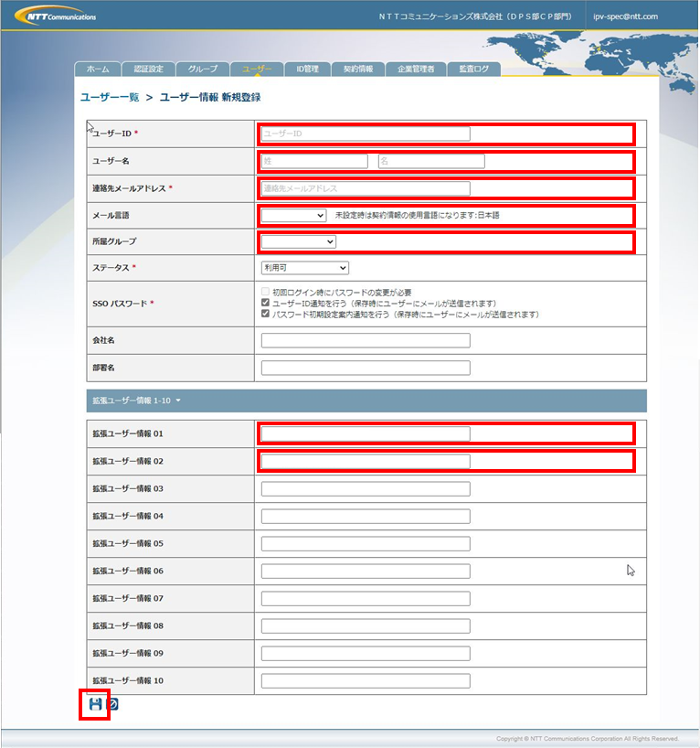Viewport: 700px width, 748px height.
Task: Click the NTT Communications logo
Action: [x=56, y=16]
